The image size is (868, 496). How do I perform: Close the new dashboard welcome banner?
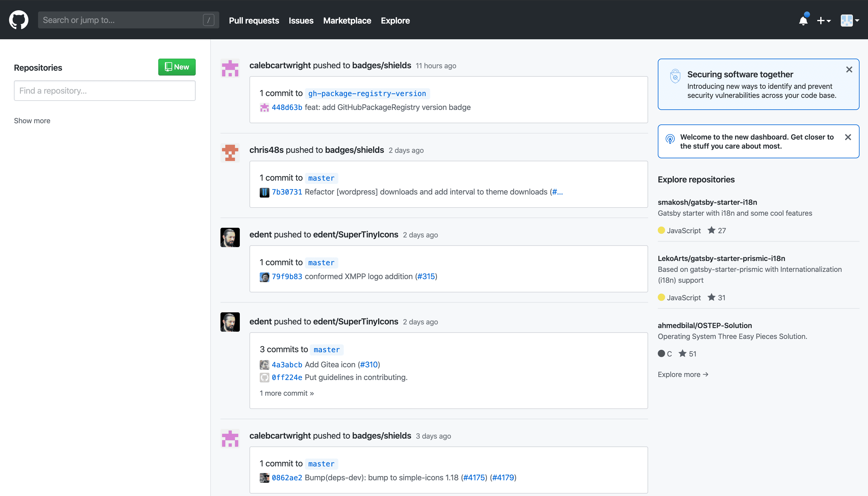point(848,137)
